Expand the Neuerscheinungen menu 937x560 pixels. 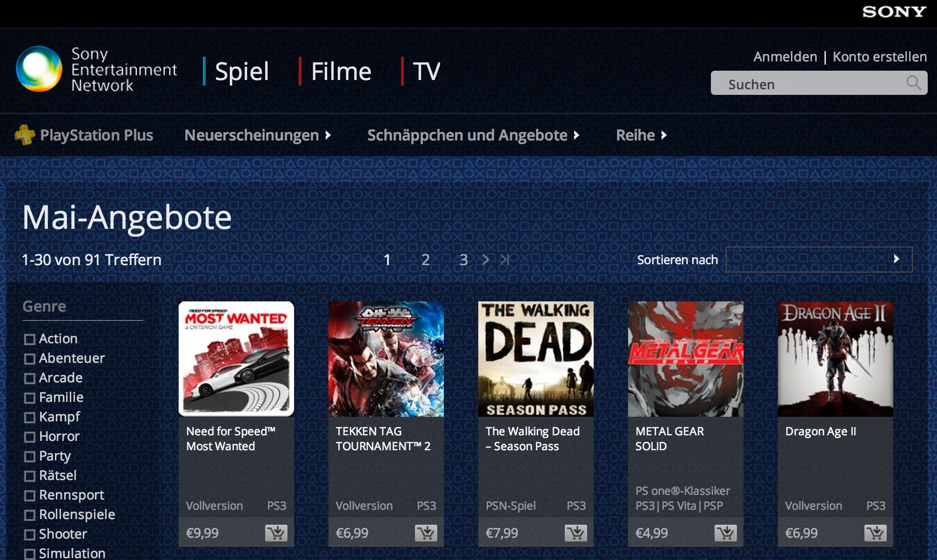point(257,135)
